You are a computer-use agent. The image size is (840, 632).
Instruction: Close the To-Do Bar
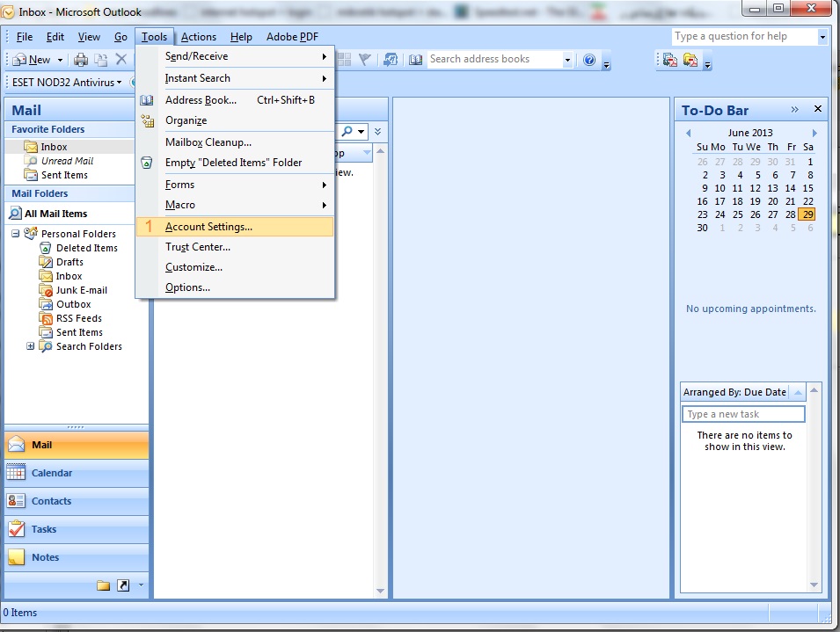(817, 109)
